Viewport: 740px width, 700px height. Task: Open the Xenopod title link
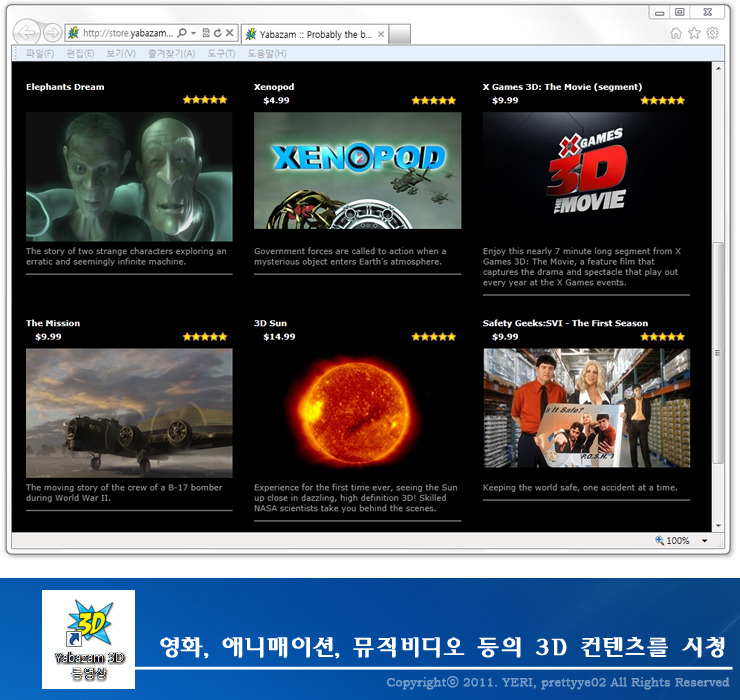click(274, 87)
